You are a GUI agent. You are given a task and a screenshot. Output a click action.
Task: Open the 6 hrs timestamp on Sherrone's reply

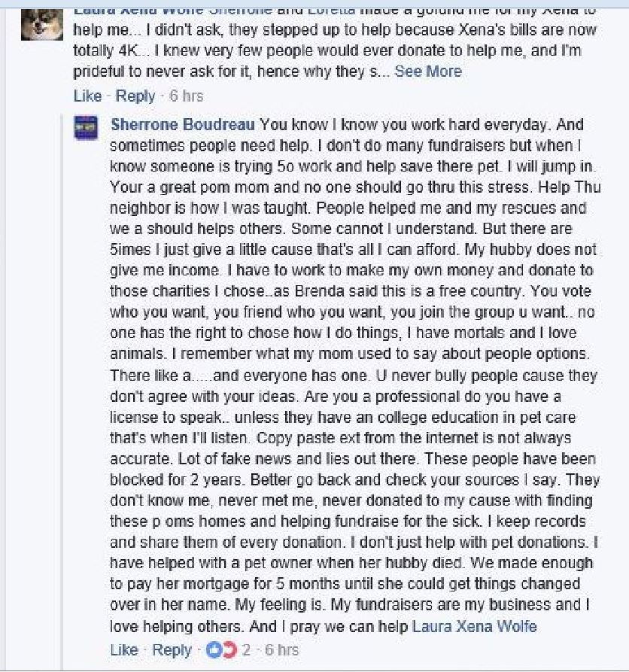[x=281, y=650]
